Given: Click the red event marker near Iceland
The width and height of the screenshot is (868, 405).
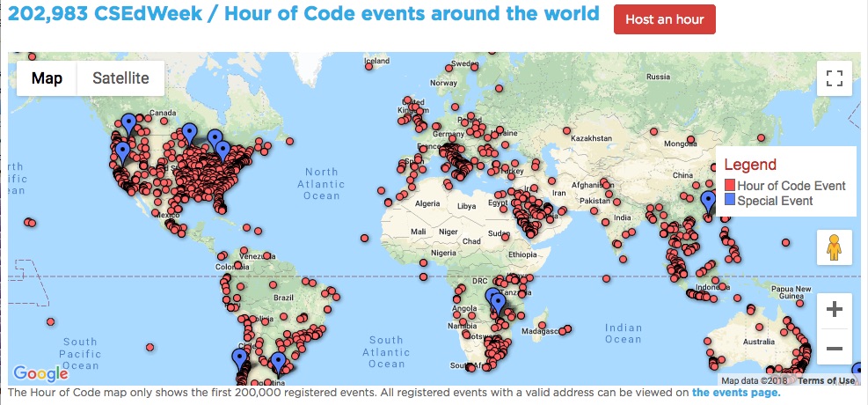Looking at the screenshot, I should (x=369, y=67).
